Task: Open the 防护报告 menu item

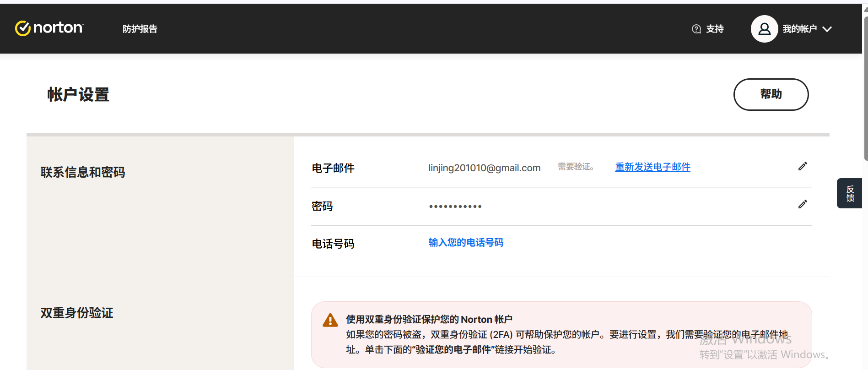Action: coord(140,29)
